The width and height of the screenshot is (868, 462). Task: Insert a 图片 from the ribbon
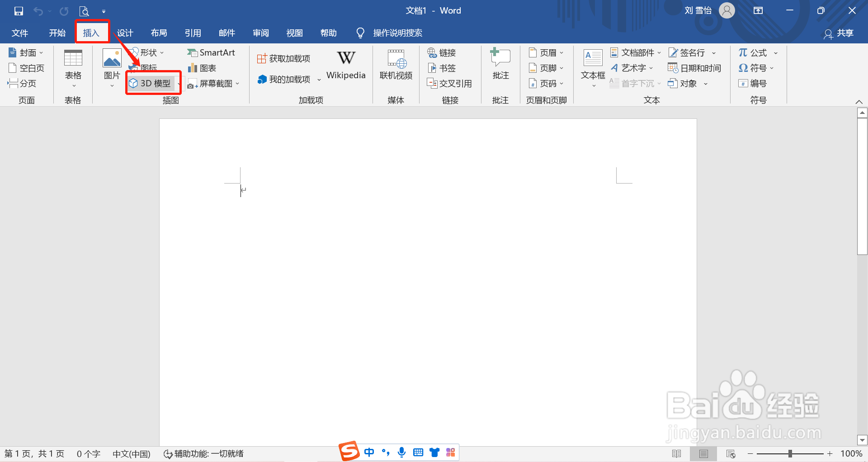pos(111,67)
